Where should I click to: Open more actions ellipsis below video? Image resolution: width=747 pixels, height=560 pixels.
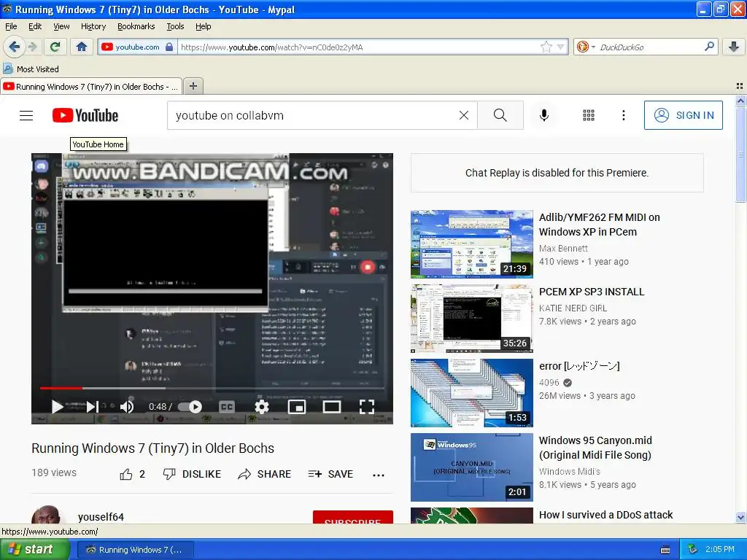379,475
